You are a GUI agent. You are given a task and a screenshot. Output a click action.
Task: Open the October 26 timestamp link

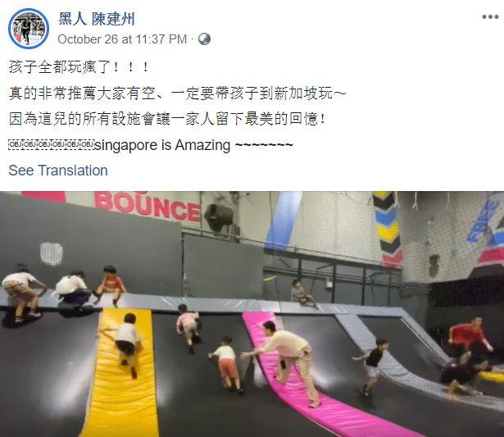122,39
